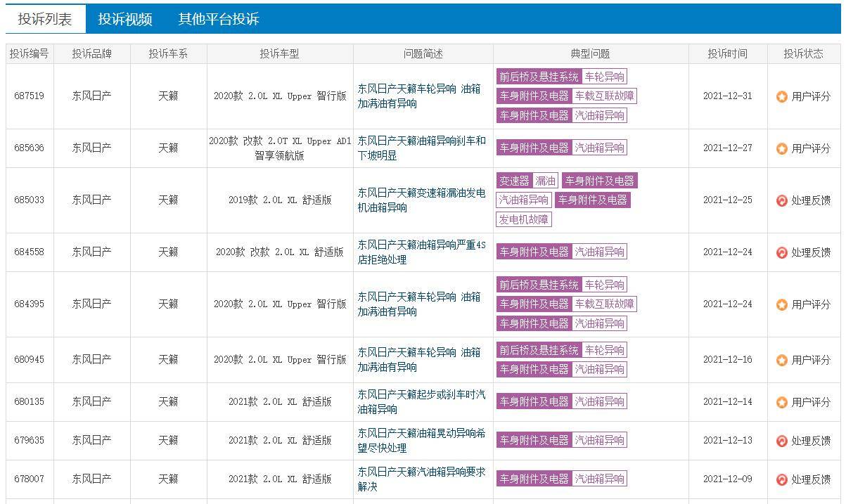This screenshot has width=846, height=504.
Task: Click the red feedback icon for complaint 685033
Action: click(x=781, y=200)
